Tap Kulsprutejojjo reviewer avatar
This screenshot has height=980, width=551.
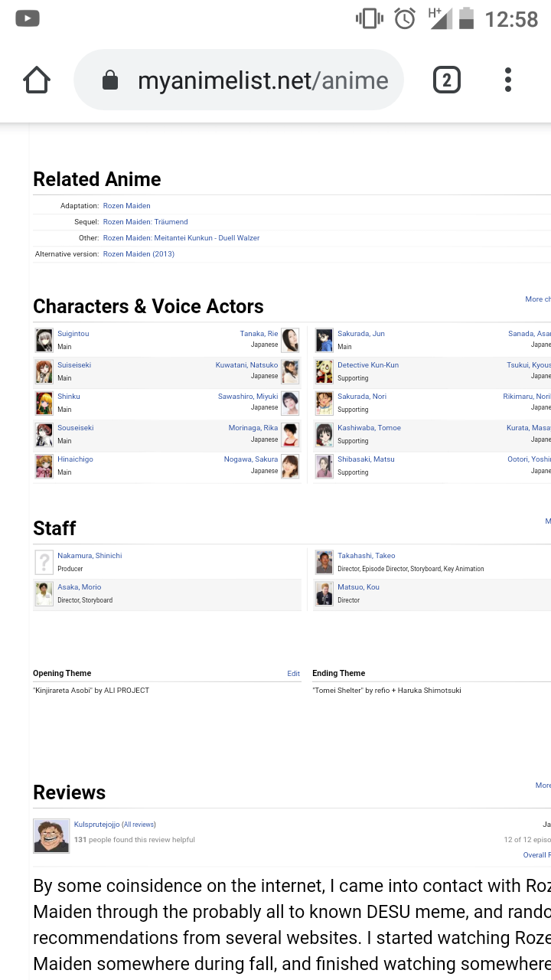coord(51,836)
